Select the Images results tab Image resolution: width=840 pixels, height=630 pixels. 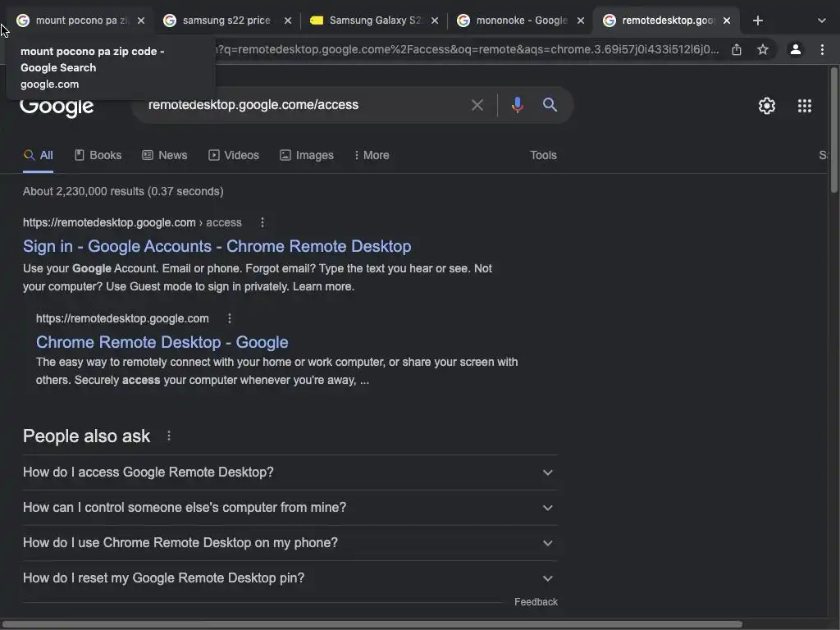[307, 155]
